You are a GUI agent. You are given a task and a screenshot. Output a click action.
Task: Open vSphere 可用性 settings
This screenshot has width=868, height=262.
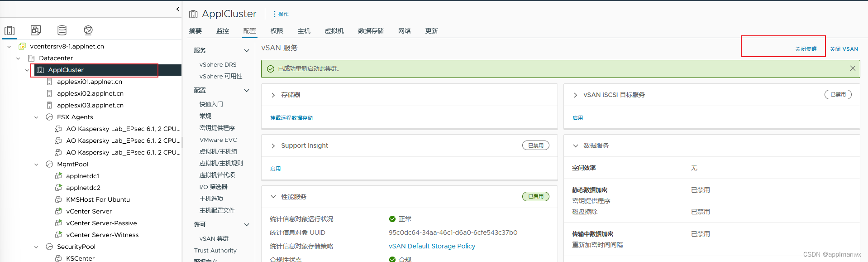tap(221, 77)
